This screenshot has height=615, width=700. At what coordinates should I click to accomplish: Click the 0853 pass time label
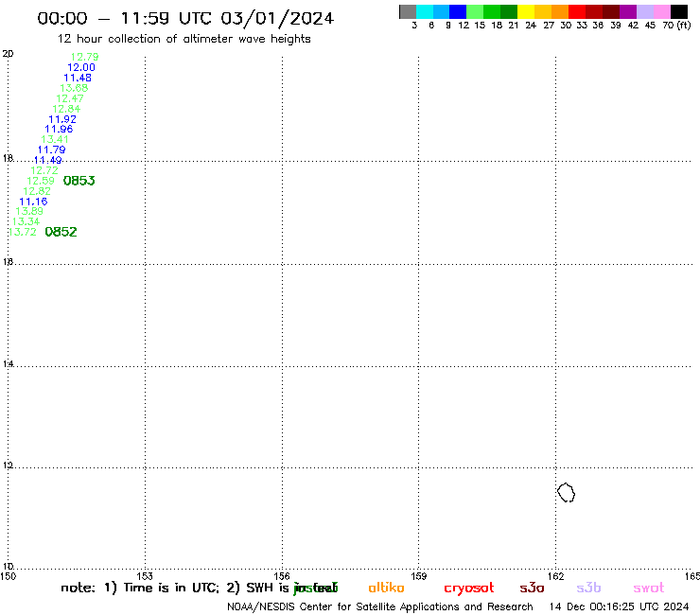[79, 181]
